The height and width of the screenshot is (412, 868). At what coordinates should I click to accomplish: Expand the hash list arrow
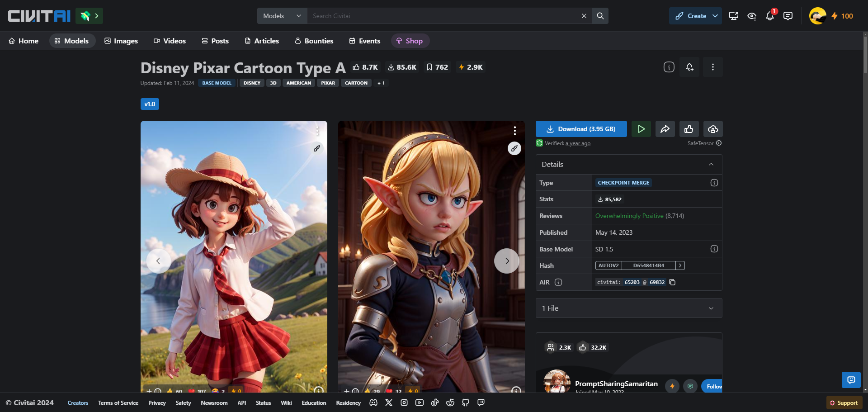[x=680, y=265]
